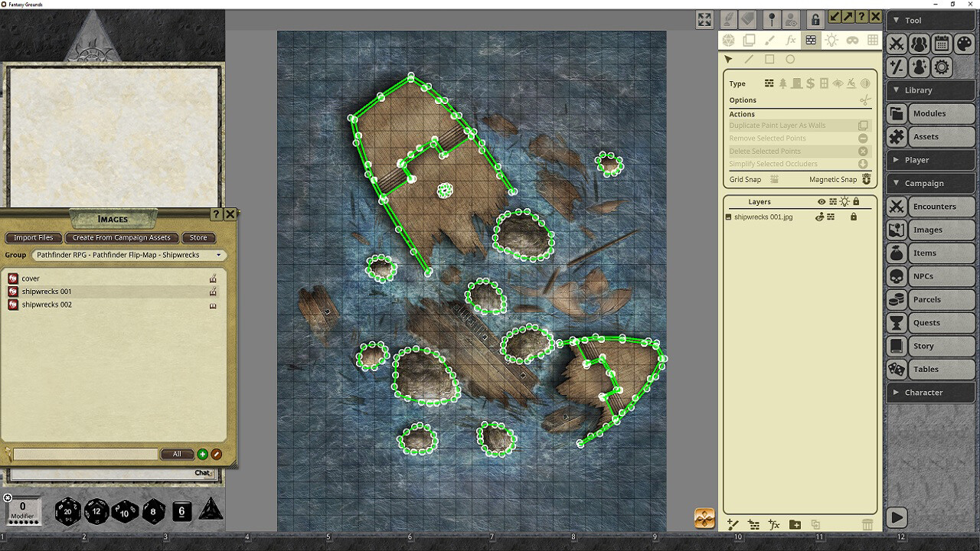The image size is (980, 551).
Task: Click the Import Files button
Action: (x=33, y=237)
